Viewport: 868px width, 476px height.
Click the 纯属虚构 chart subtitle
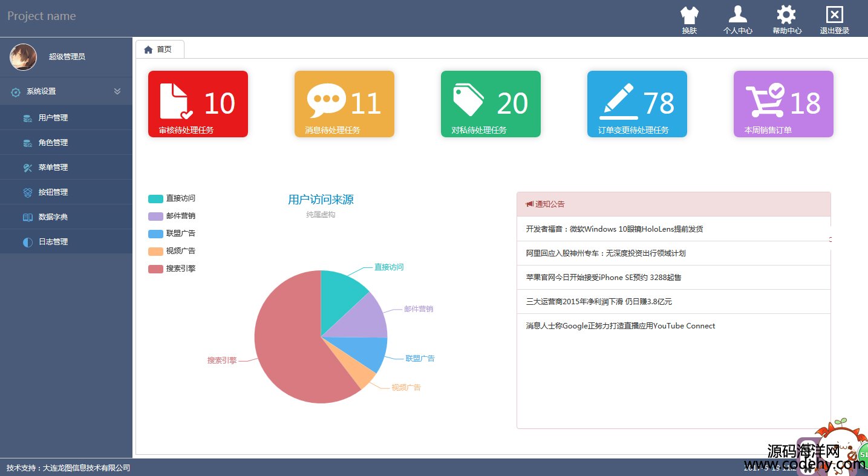[321, 215]
